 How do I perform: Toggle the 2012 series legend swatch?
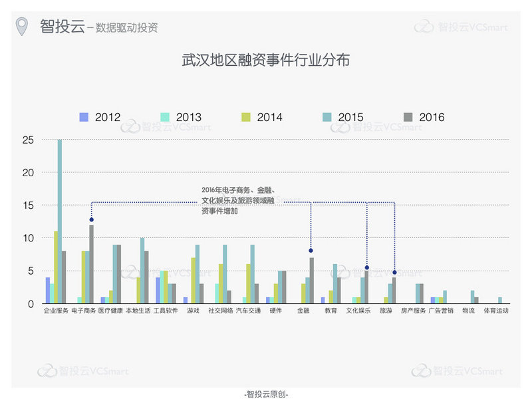(x=84, y=117)
